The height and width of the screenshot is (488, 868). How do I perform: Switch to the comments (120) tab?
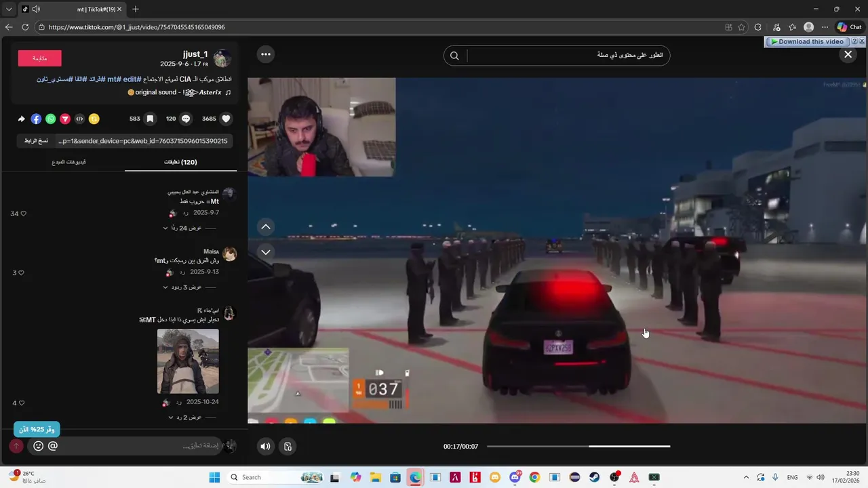coord(180,162)
